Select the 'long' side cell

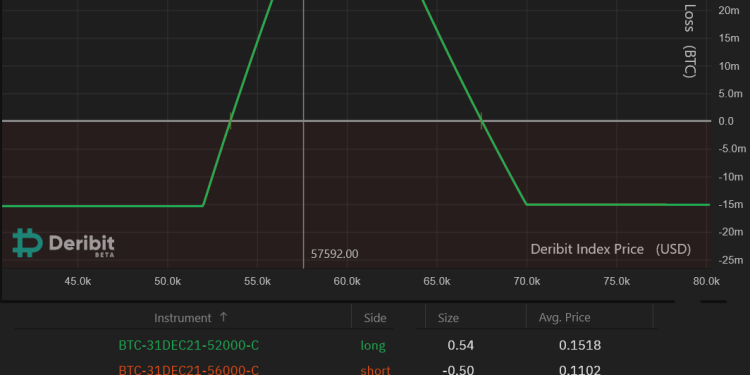373,346
